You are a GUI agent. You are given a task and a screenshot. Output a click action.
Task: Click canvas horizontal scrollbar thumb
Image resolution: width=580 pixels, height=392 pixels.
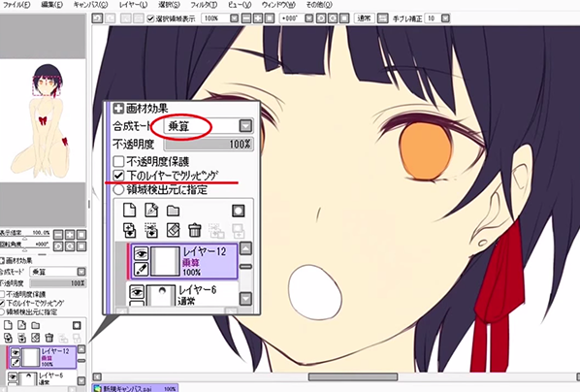pos(353,376)
